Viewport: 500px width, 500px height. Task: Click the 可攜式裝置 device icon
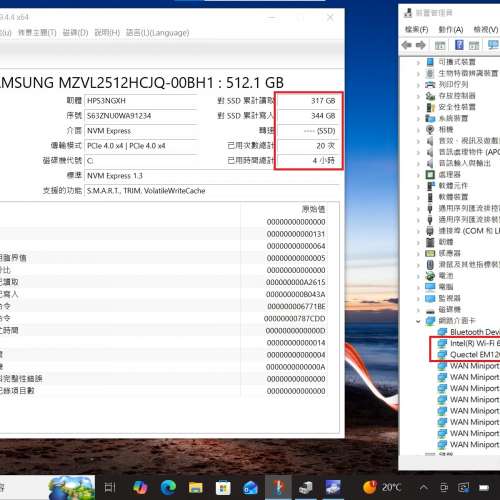click(430, 62)
